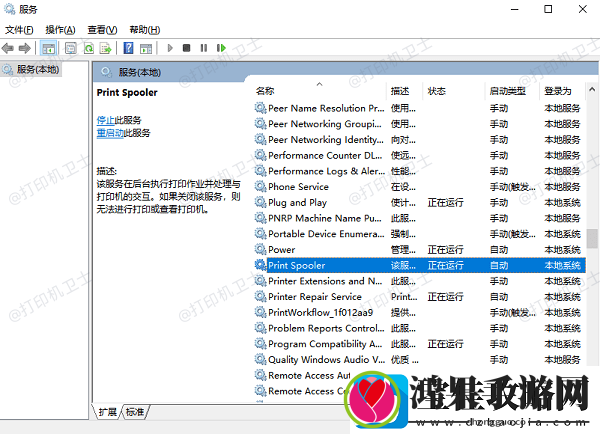Select the Remote Access Aut service row
This screenshot has height=434, width=600.
coord(309,375)
